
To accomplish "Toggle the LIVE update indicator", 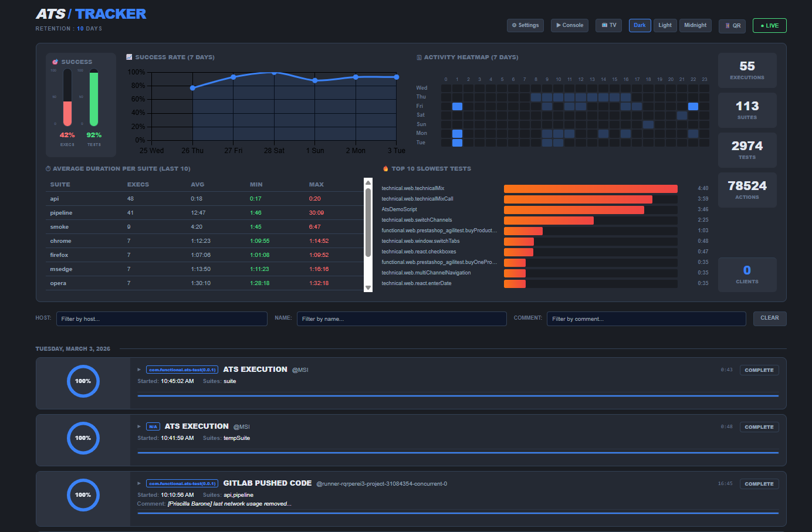I will 769,26.
